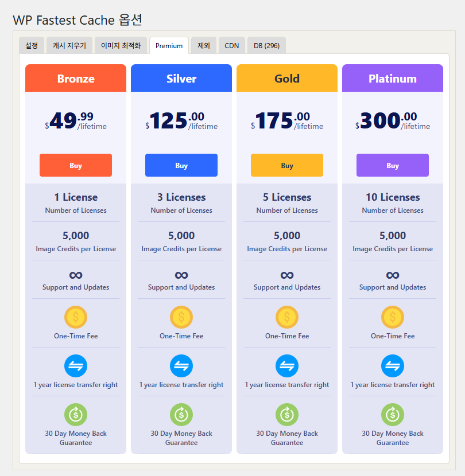
Task: Switch to the DB (296) tab
Action: coord(266,45)
